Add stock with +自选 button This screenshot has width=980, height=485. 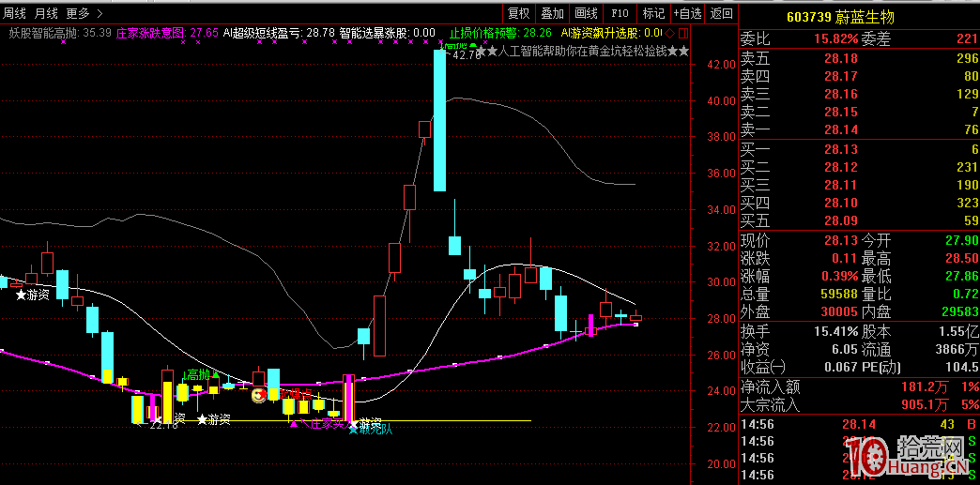pos(687,12)
